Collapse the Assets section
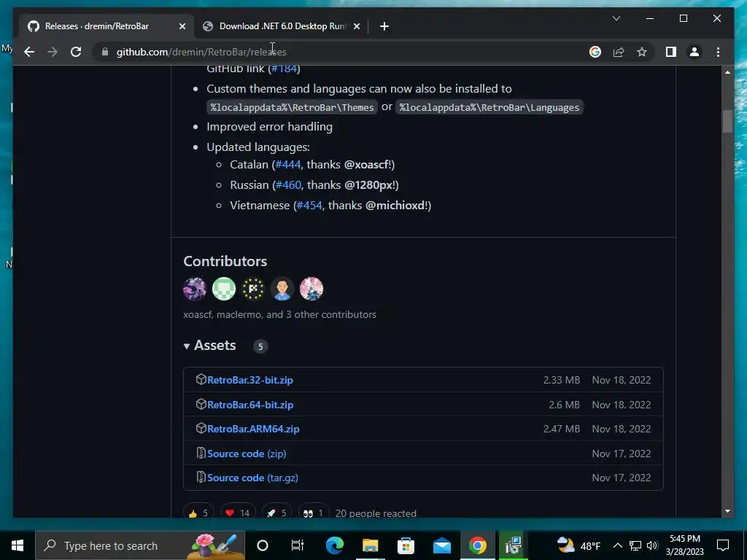747x560 pixels. 209,345
